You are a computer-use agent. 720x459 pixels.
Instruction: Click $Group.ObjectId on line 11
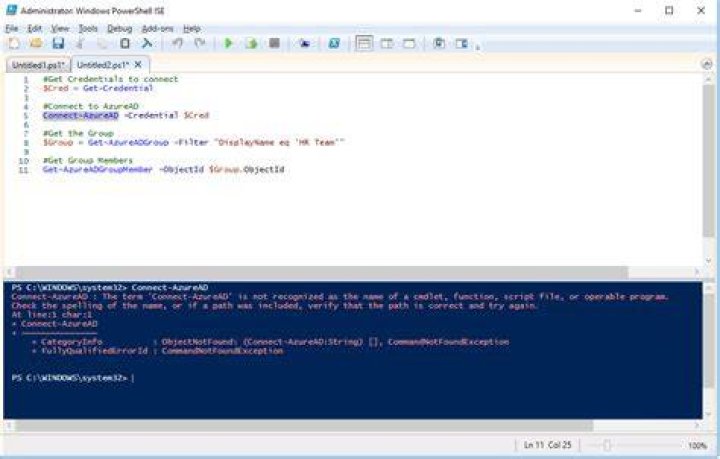click(x=247, y=169)
